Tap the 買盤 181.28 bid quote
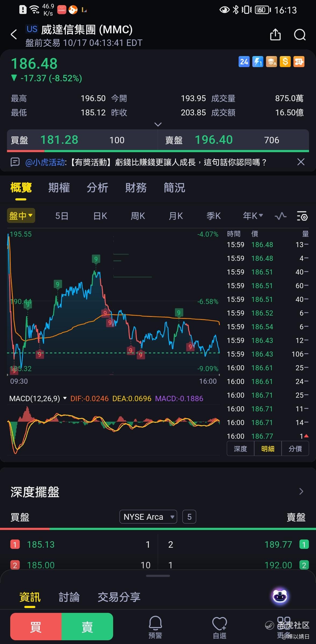This screenshot has height=644, width=316. point(82,140)
